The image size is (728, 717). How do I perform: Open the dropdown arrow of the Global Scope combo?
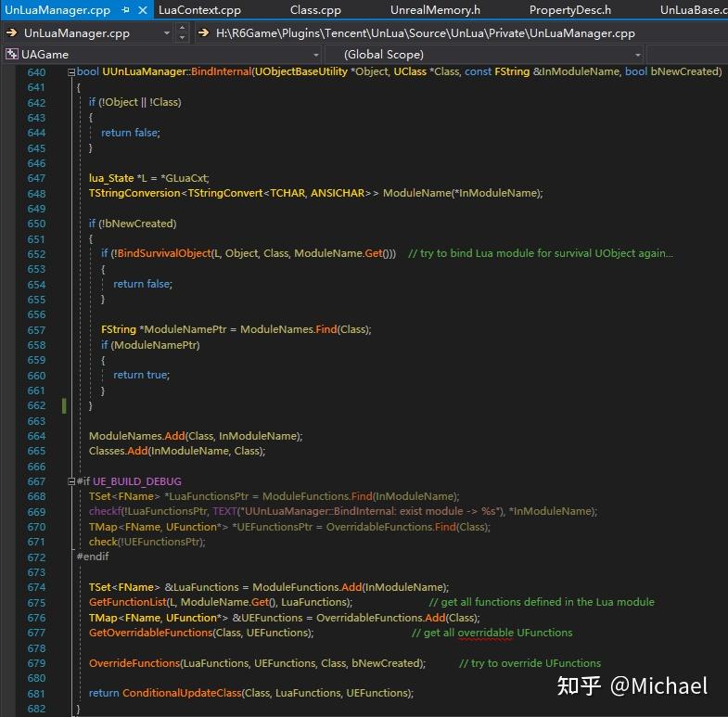click(637, 55)
